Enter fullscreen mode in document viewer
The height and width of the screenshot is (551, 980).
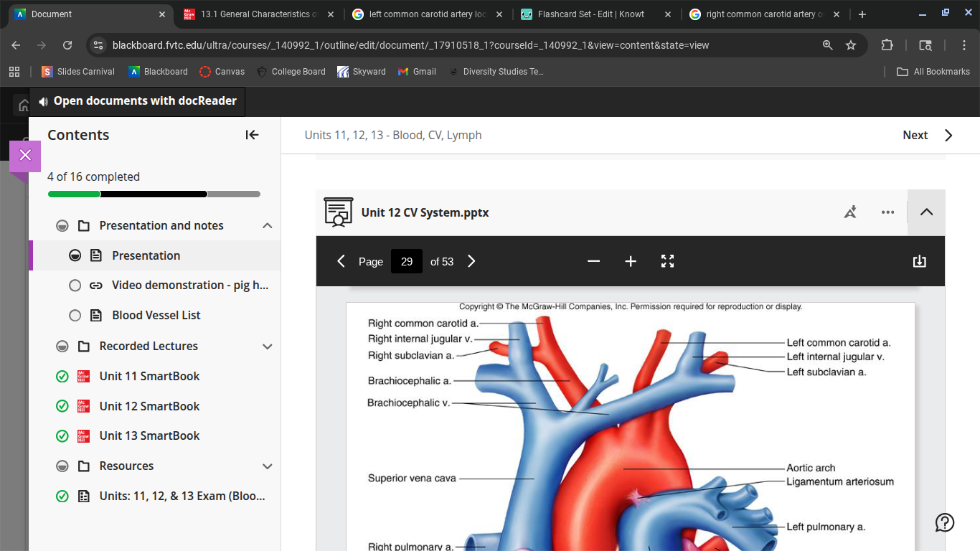pyautogui.click(x=667, y=262)
